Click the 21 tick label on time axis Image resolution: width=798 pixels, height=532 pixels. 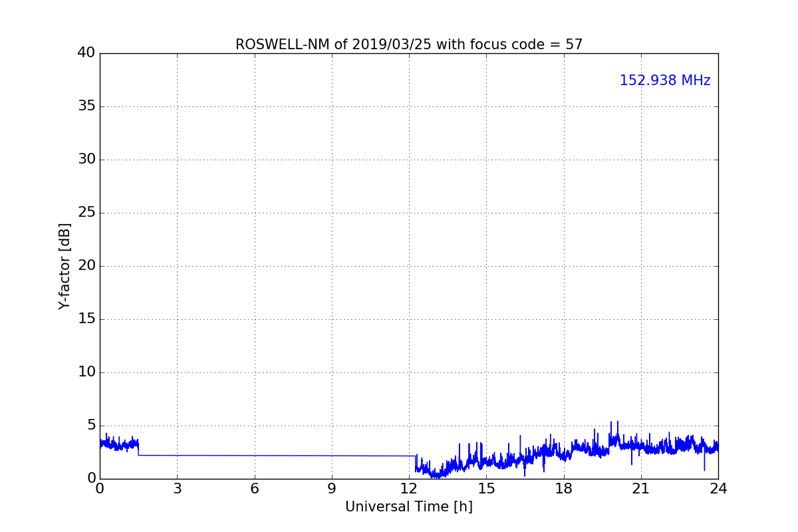pyautogui.click(x=641, y=489)
